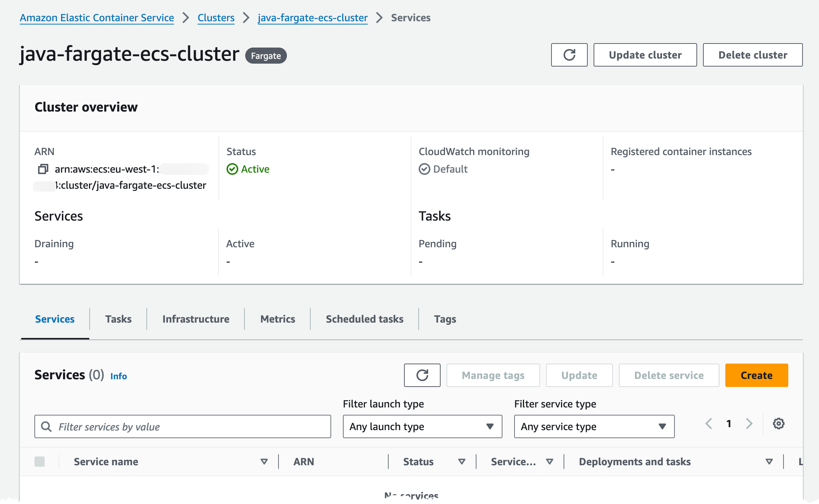Screen dimensions: 819x504
Task: Go to the previous page of services
Action: (709, 424)
